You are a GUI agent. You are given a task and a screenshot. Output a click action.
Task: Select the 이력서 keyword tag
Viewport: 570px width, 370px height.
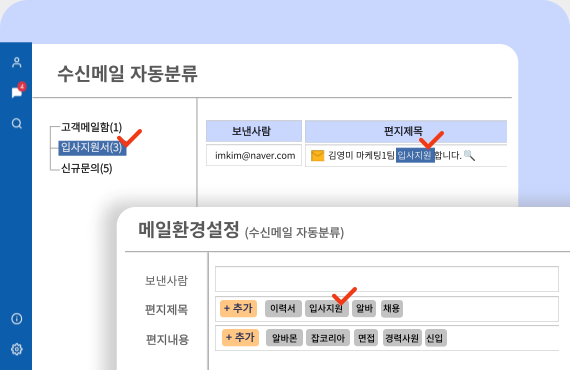click(283, 309)
